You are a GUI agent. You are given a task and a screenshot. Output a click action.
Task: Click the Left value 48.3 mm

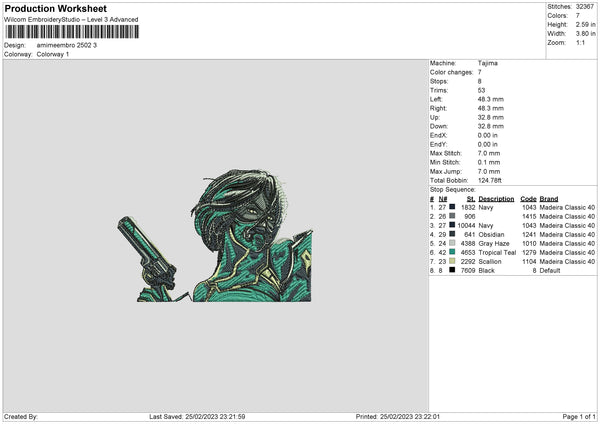(491, 99)
